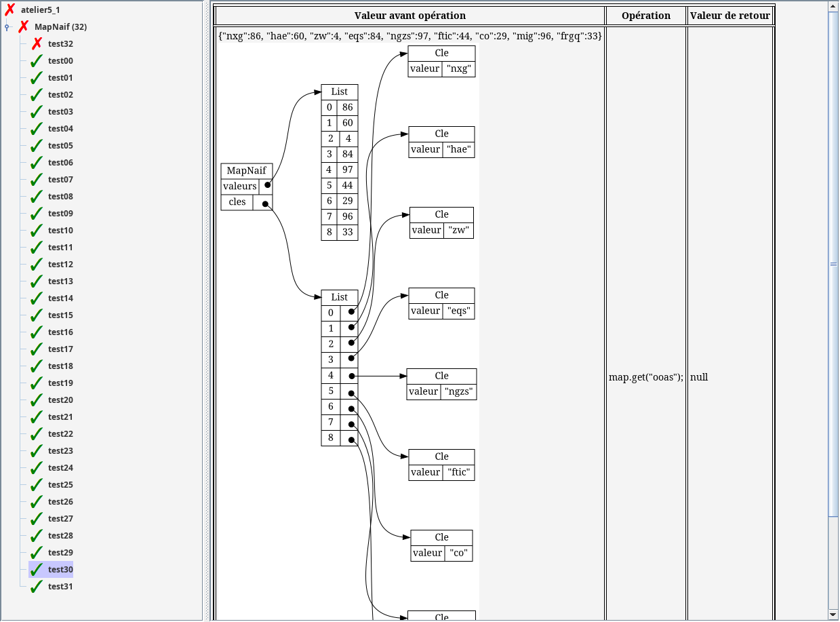840x622 pixels.
Task: Click the red X icon beside atelier5_1
Action: click(10, 9)
